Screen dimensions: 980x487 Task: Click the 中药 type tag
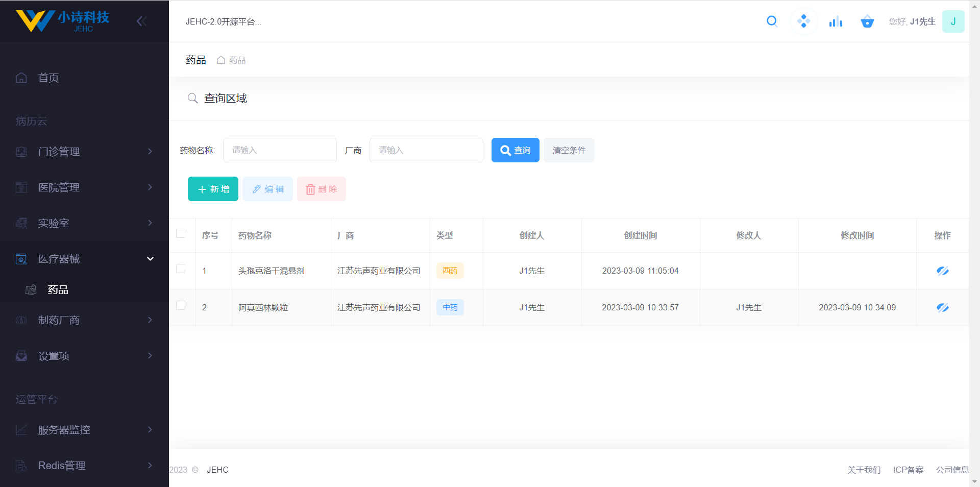click(x=450, y=307)
